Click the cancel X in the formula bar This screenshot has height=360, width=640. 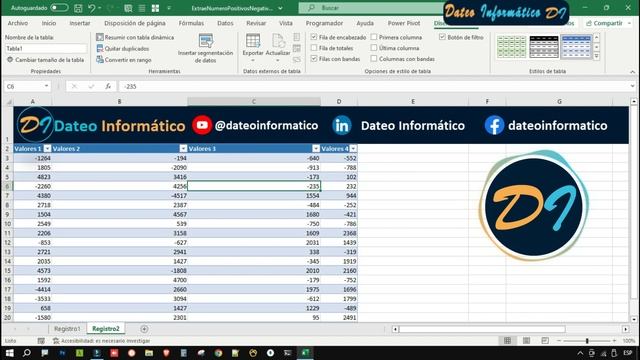click(74, 86)
